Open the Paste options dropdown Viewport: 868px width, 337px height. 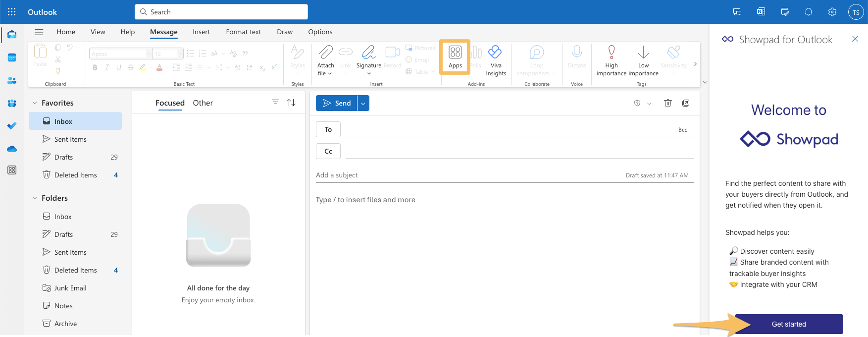point(40,73)
